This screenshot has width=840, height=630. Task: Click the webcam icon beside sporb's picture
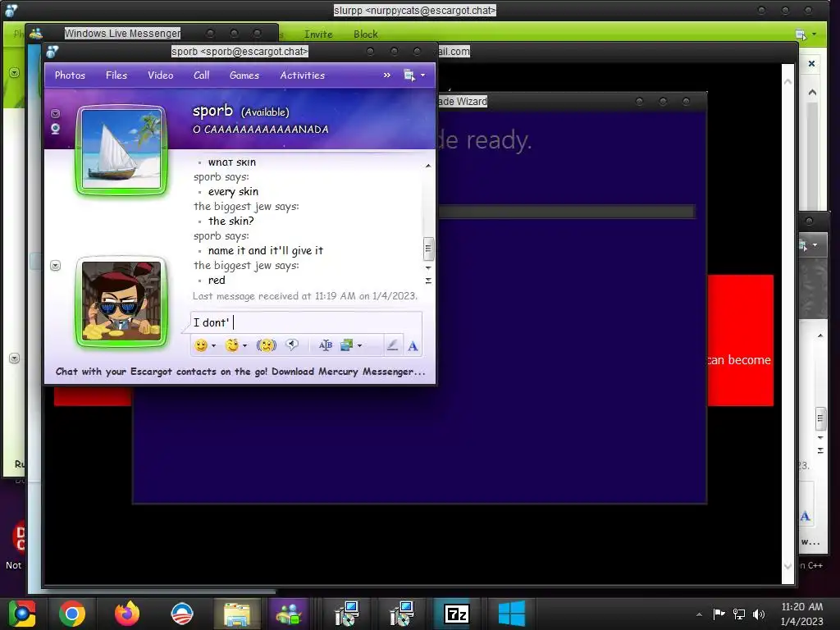tap(55, 129)
